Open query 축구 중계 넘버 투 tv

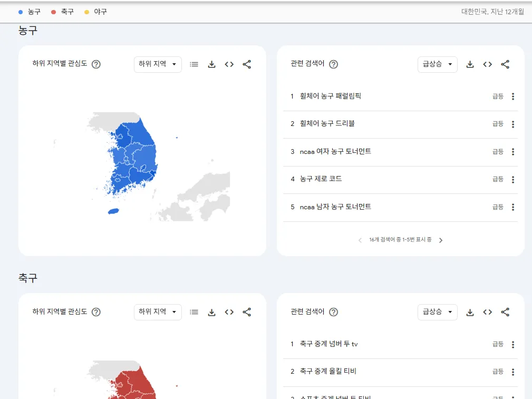[x=329, y=344]
